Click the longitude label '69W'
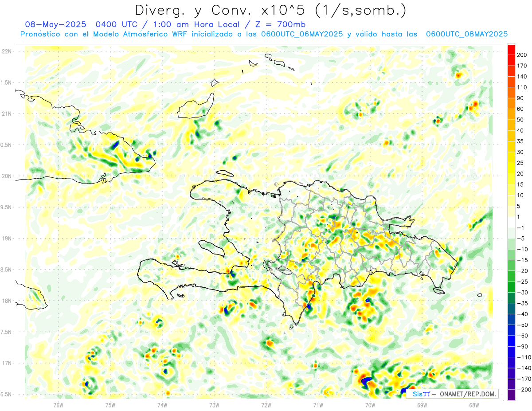532x411 pixels. [x=422, y=405]
